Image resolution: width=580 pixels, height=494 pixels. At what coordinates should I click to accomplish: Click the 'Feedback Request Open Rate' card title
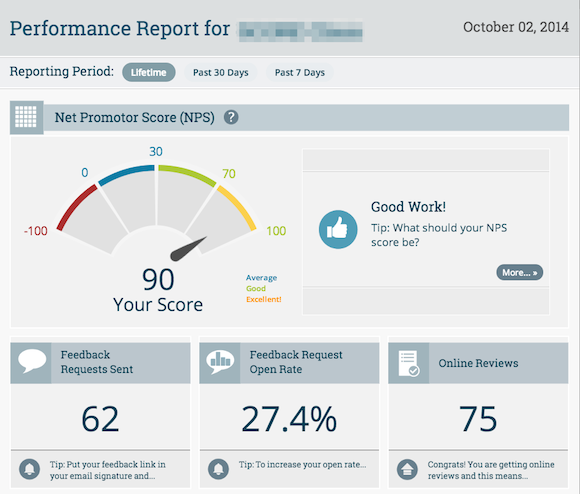point(296,362)
